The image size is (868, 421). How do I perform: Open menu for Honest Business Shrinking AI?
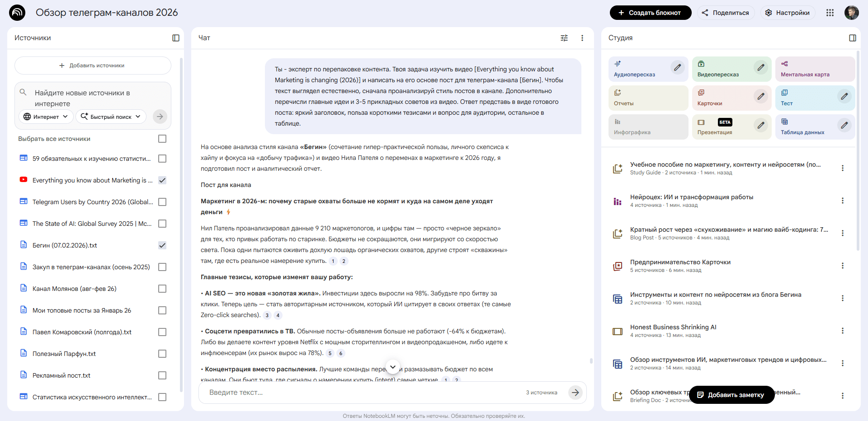842,331
